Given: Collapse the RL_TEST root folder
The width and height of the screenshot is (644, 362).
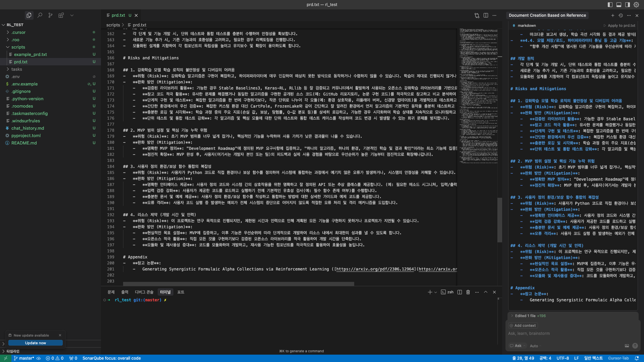Looking at the screenshot, I should click(50, 25).
